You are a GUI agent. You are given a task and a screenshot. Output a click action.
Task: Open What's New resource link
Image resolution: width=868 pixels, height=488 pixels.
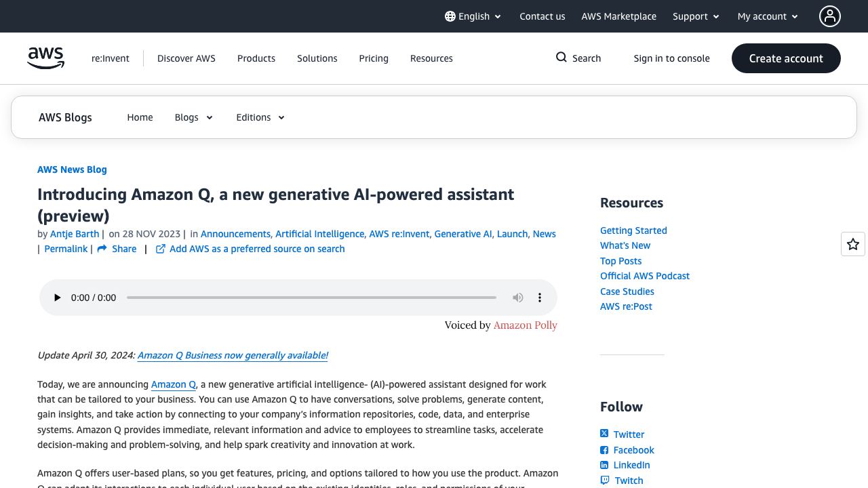point(625,245)
